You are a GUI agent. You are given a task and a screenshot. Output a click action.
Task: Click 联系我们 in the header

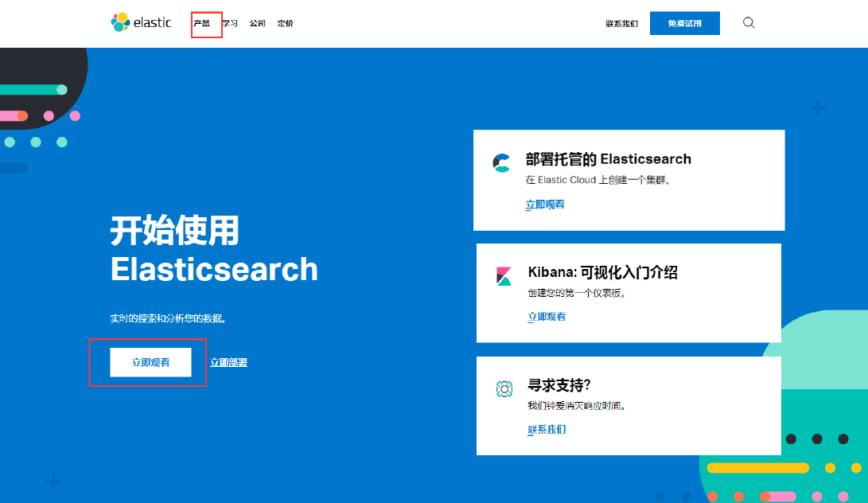coord(621,24)
